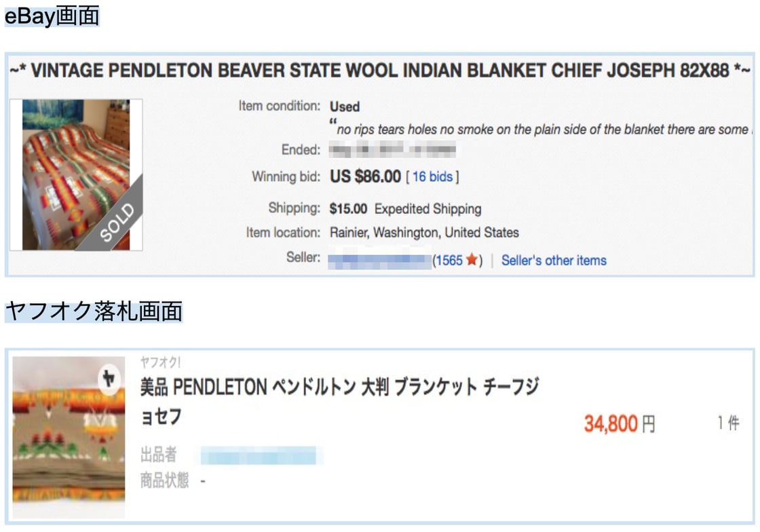760x532 pixels.
Task: Click the ヤフオク落札画面 heading
Action: point(94,311)
